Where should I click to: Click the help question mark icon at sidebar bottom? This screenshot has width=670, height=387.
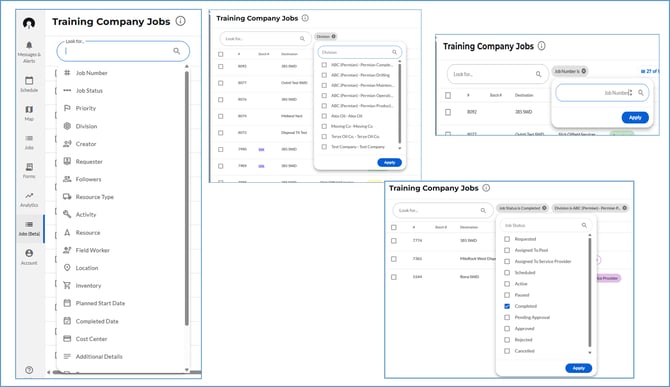29,370
